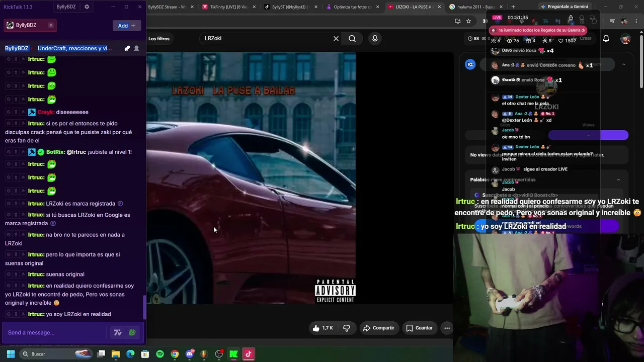
Task: Open Chrome three-dot menu
Action: (x=635, y=21)
